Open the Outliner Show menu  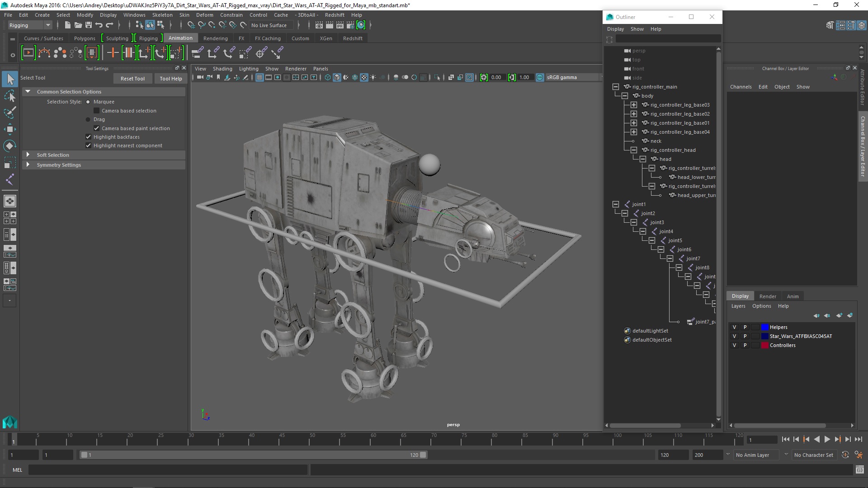[637, 29]
